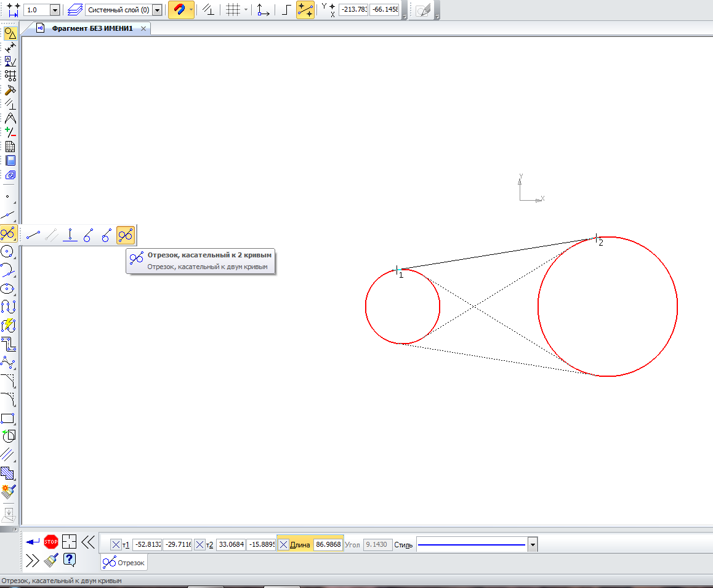Click the local coordinate system icon
This screenshot has width=713, height=588.
(263, 10)
